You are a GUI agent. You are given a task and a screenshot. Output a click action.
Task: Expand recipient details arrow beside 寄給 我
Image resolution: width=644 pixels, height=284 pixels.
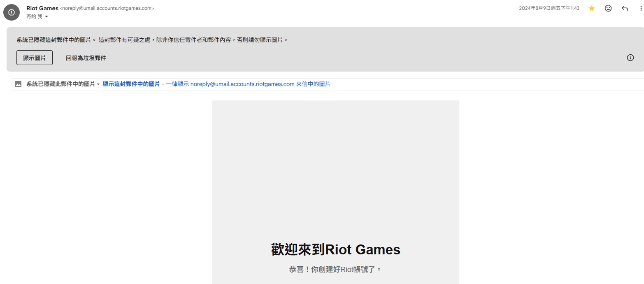coord(46,16)
